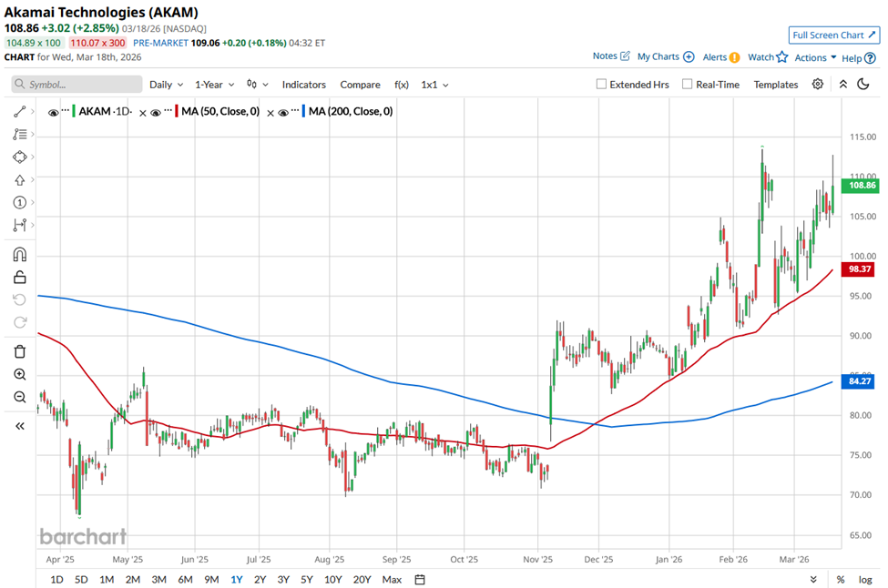The image size is (888, 588).
Task: Toggle visibility of MA 50 indicator
Action: 156,113
